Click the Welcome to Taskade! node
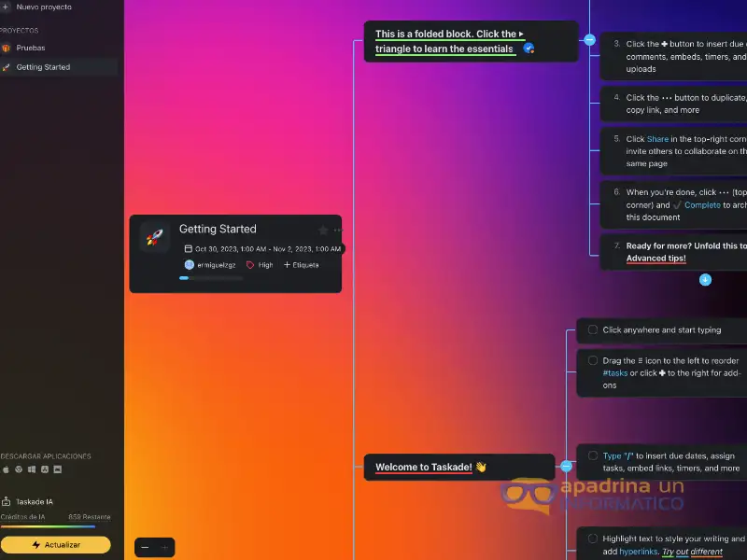The width and height of the screenshot is (747, 560). tap(459, 468)
